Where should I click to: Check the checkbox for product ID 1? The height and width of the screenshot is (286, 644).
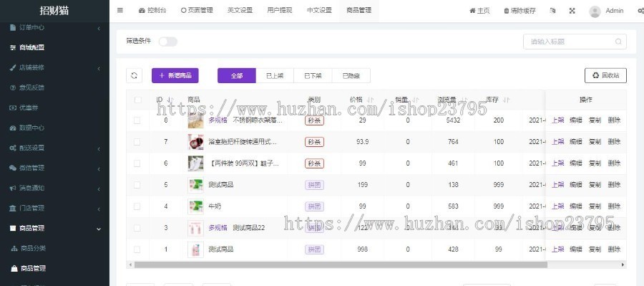click(x=137, y=249)
